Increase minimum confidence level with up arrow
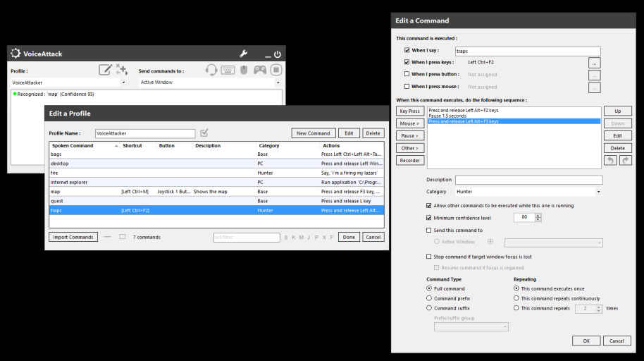The image size is (644, 361). (x=538, y=216)
